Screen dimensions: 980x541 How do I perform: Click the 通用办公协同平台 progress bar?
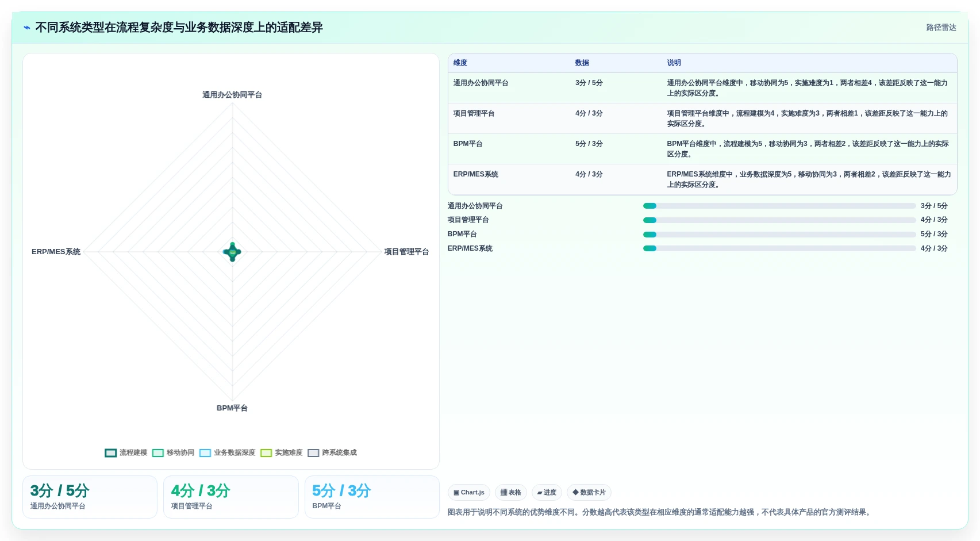click(779, 206)
